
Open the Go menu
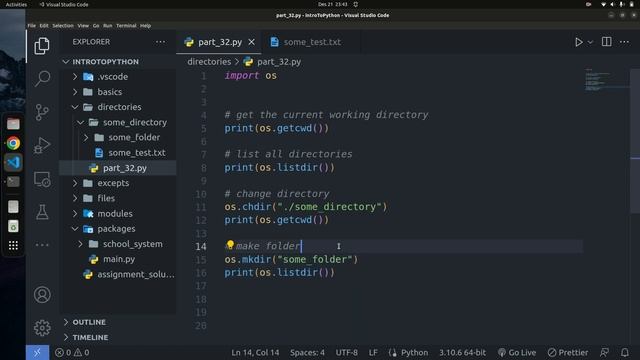[96, 26]
